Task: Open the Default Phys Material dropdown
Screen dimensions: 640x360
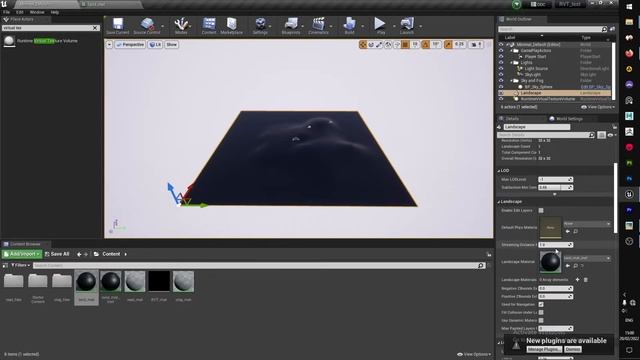Action: coord(587,224)
